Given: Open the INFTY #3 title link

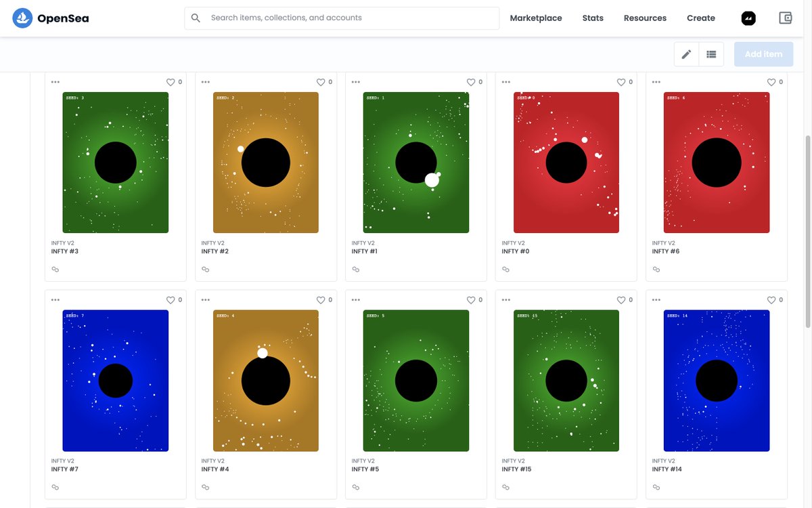Looking at the screenshot, I should [65, 251].
